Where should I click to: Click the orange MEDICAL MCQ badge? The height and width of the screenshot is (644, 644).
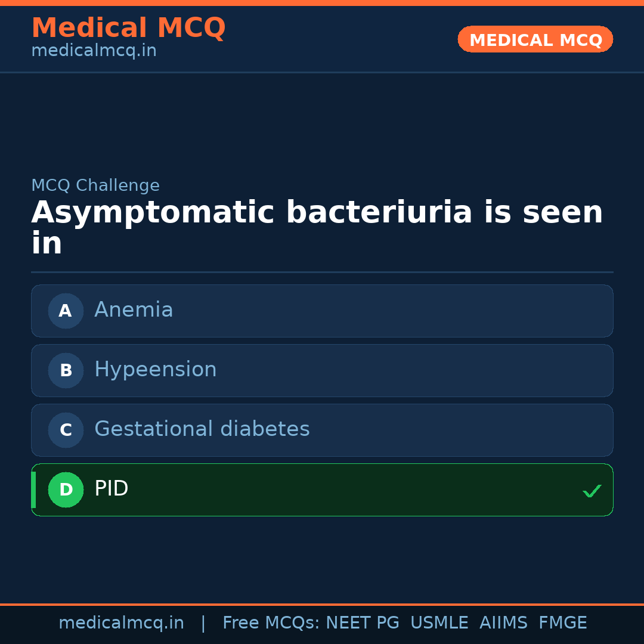point(535,39)
